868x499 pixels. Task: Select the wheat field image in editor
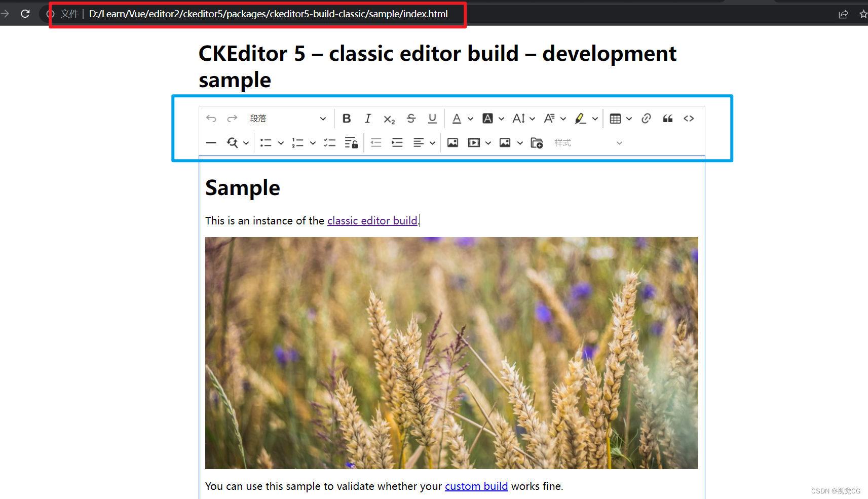click(451, 353)
